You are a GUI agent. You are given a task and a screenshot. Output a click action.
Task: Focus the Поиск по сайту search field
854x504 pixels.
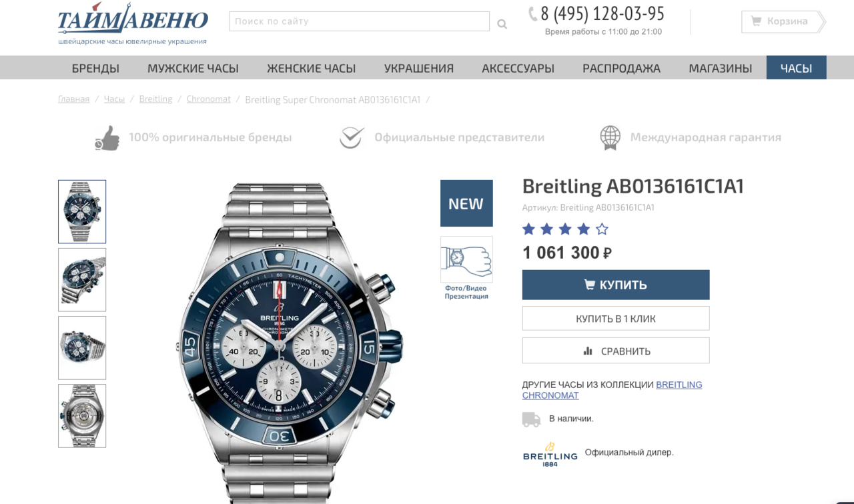coord(360,21)
